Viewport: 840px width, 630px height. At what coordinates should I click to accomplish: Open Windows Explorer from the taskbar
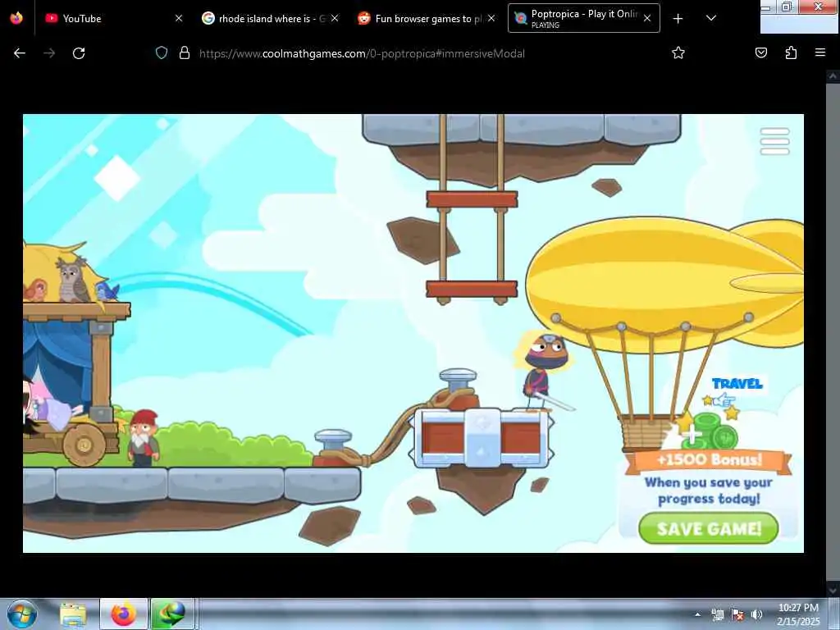click(73, 614)
